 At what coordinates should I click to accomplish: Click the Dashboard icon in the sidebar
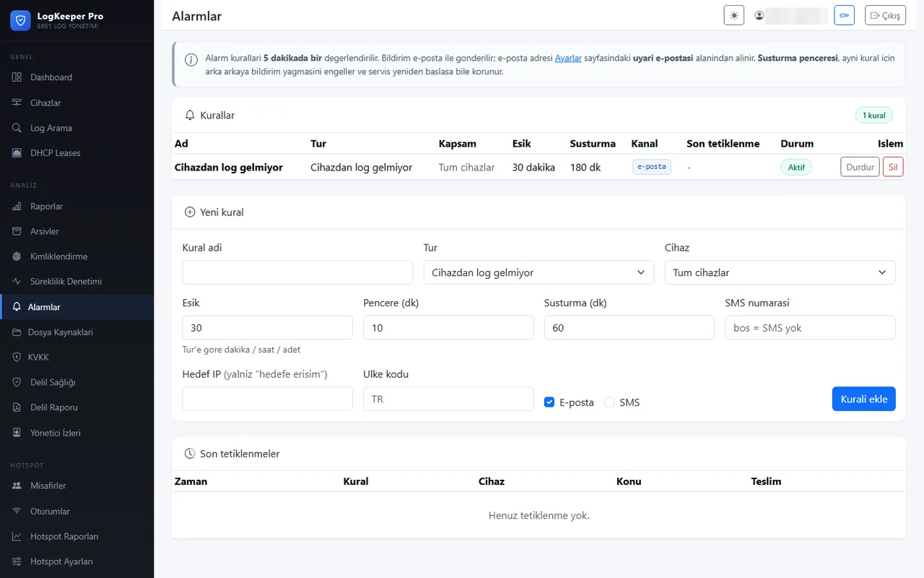(x=17, y=77)
